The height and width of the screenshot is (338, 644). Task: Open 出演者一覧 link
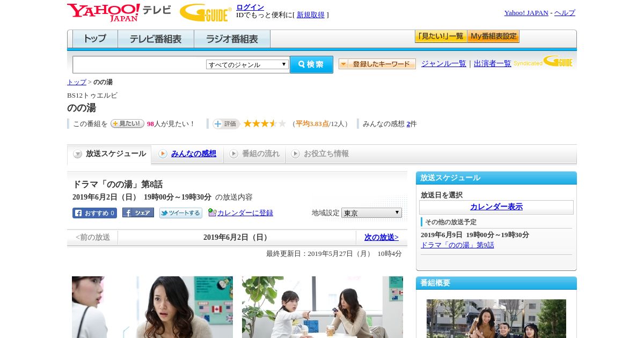coord(493,63)
